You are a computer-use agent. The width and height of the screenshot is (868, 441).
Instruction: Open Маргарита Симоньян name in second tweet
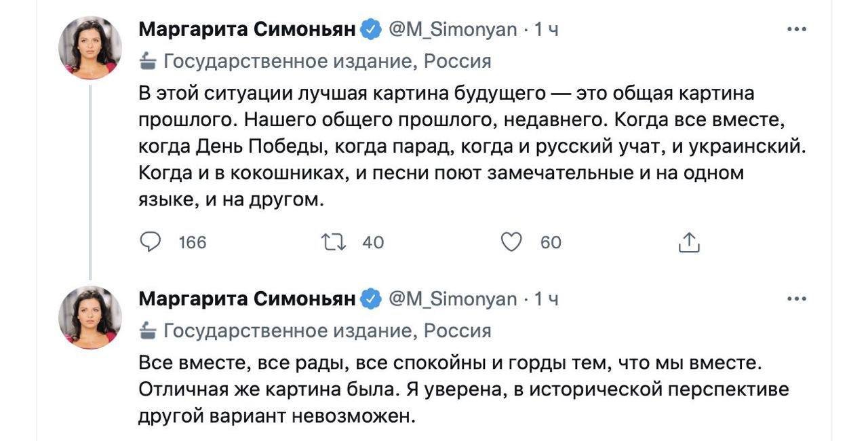click(247, 299)
